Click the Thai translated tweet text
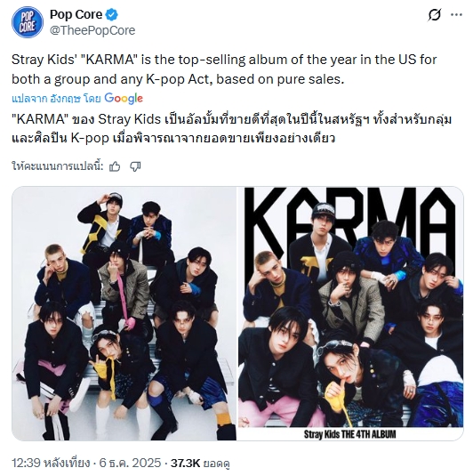 coord(232,129)
